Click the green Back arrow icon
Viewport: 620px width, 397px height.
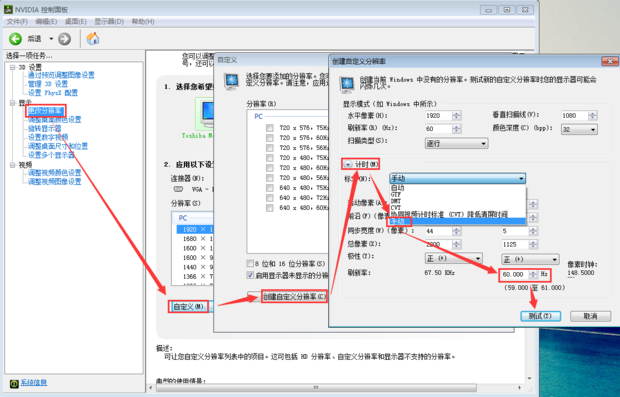click(x=15, y=39)
